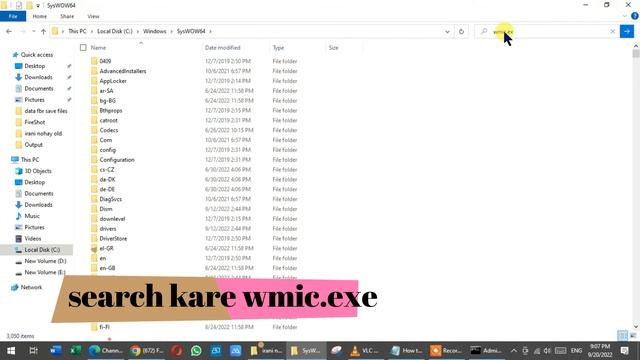Select Quick access in the navigation pane
640x360 pixels.
tap(36, 55)
